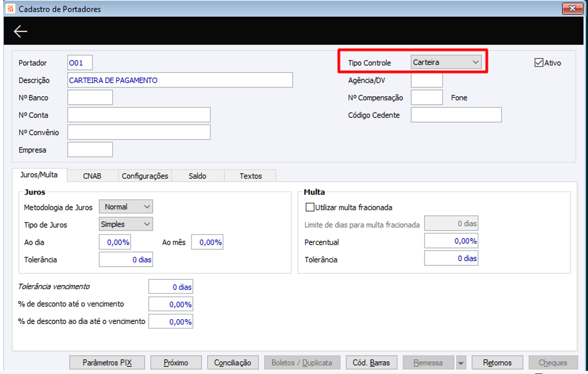Select the Empresa input field

point(90,149)
